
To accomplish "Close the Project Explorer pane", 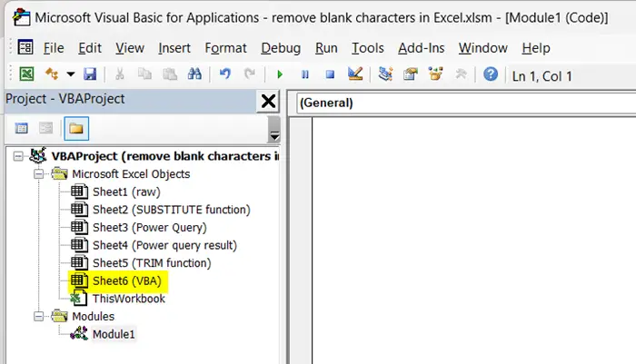I will point(268,102).
